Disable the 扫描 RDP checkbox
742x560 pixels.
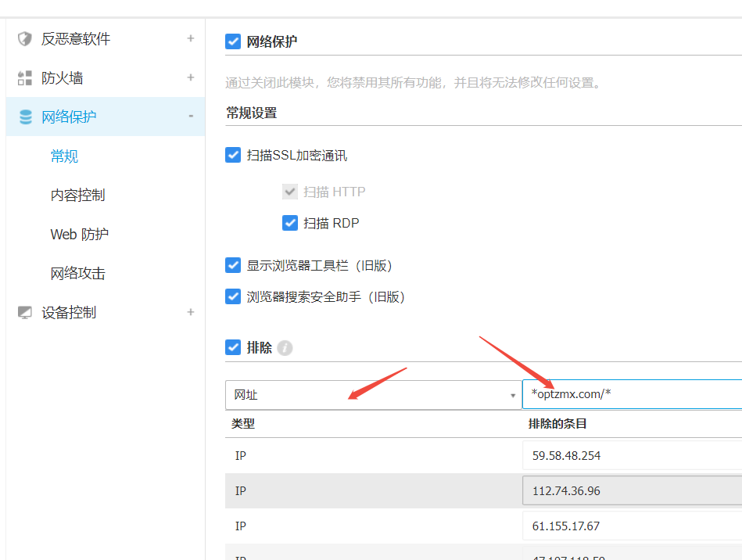click(290, 223)
